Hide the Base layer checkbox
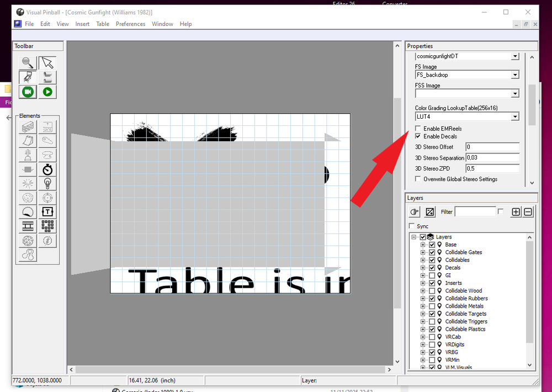Viewport: 552px width, 392px height. click(x=432, y=245)
